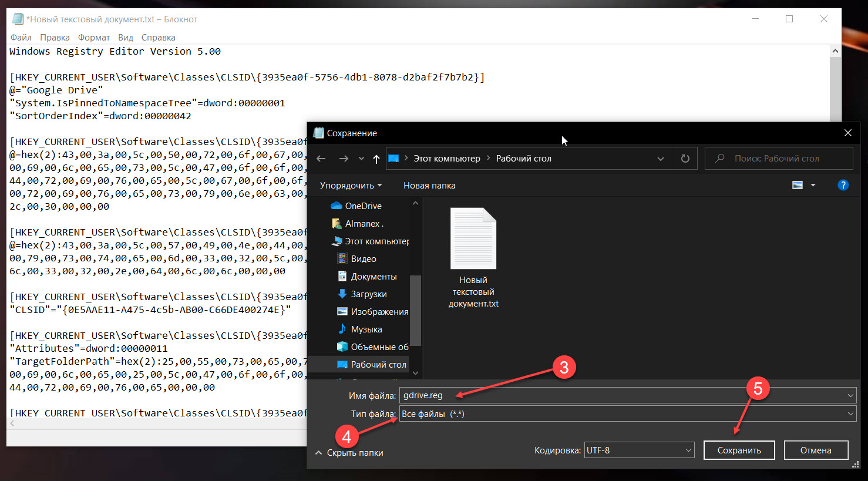The image size is (868, 481).
Task: Click the Google Drive line in Notepad
Action: click(56, 90)
